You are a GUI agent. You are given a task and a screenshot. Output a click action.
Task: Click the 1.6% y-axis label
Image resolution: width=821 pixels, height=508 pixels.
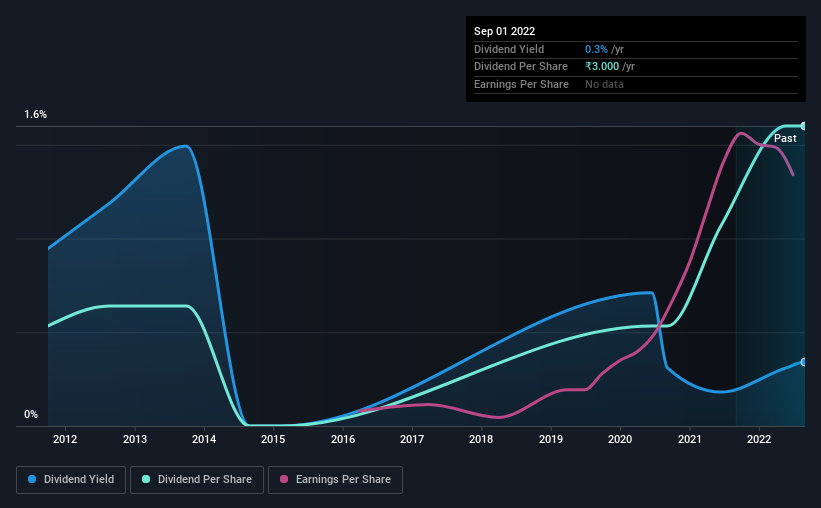pyautogui.click(x=36, y=114)
